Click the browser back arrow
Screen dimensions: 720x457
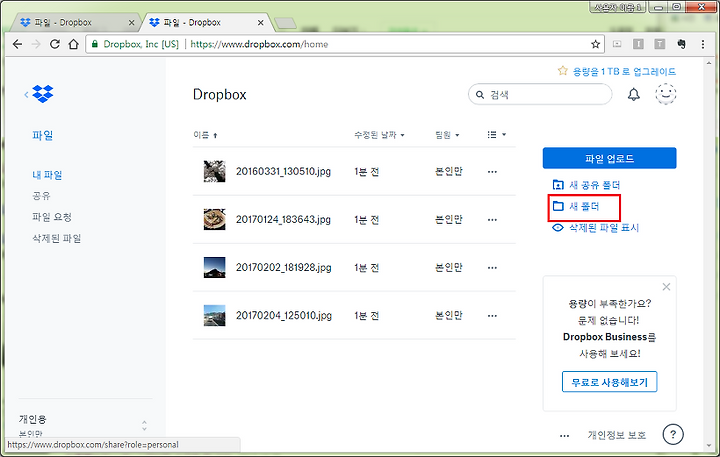click(17, 44)
